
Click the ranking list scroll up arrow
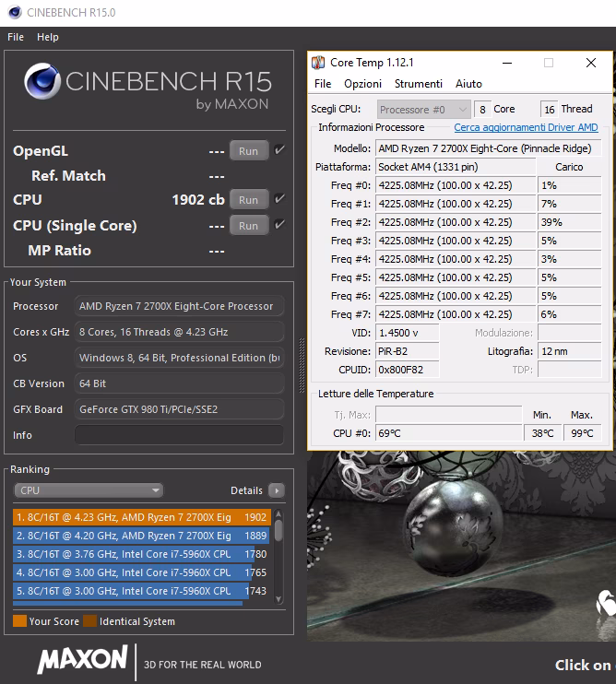click(x=278, y=514)
